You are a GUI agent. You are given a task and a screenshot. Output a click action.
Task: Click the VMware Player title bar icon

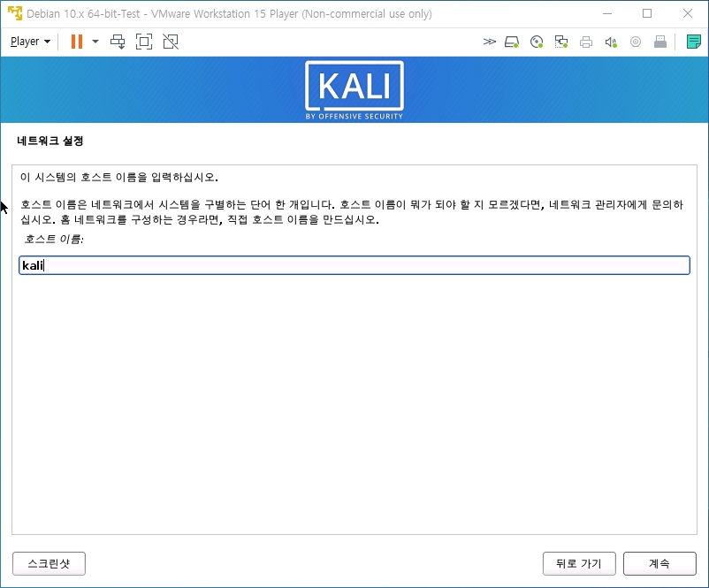click(15, 13)
